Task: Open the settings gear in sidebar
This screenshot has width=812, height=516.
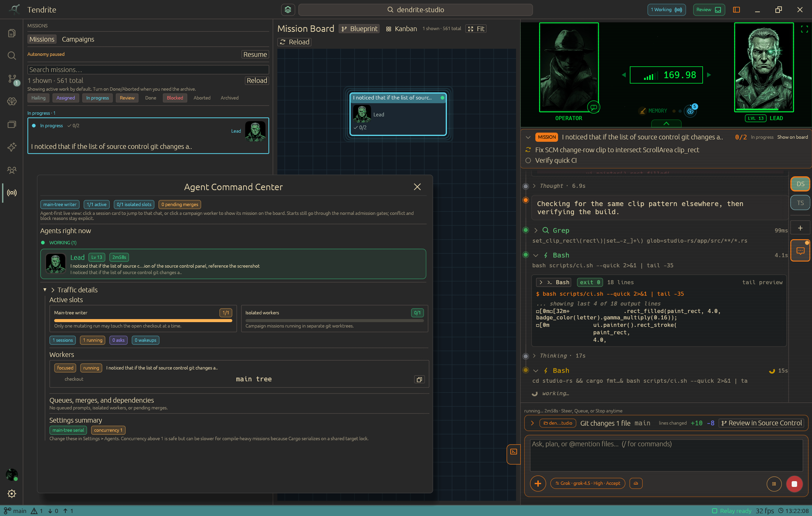Action: click(12, 494)
